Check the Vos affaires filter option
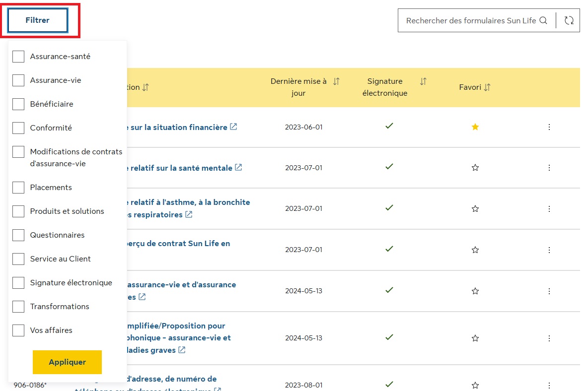 tap(18, 330)
